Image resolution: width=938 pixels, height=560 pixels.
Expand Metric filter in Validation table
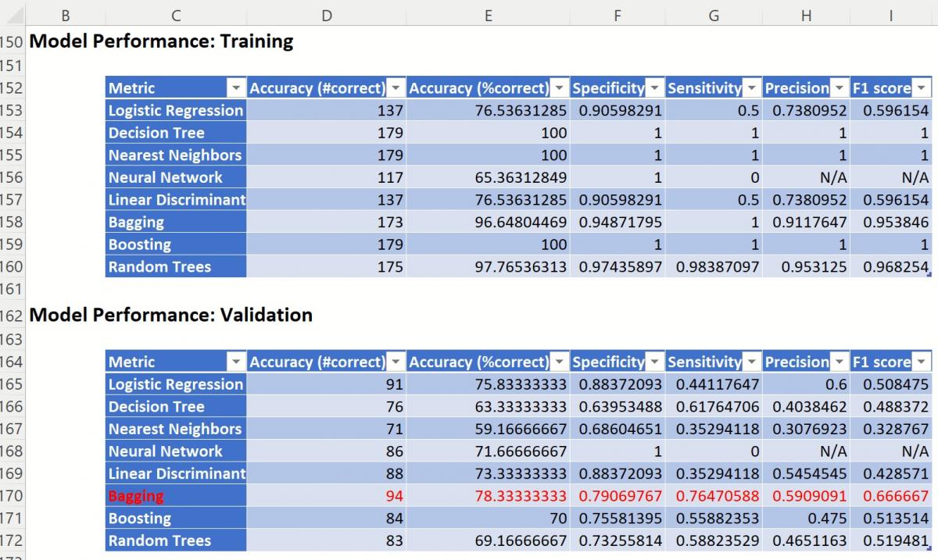click(235, 362)
